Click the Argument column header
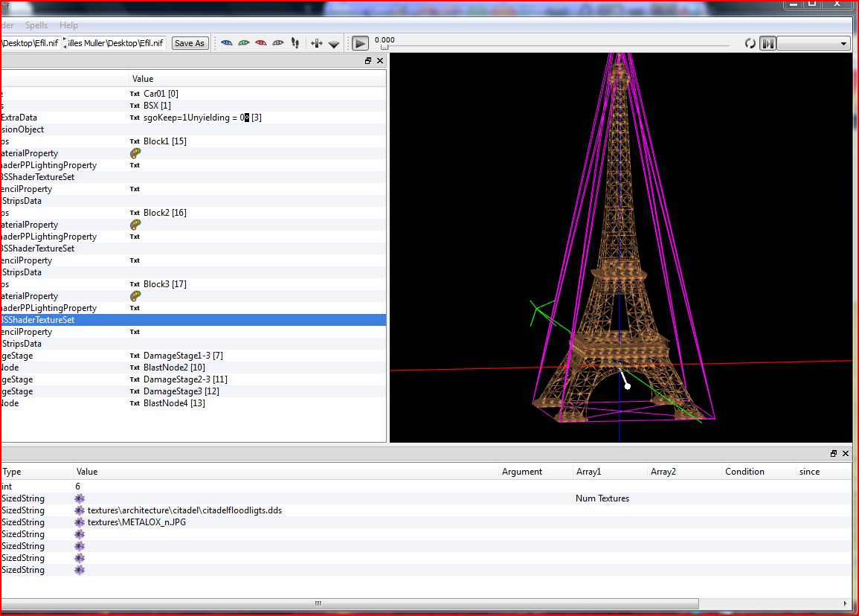This screenshot has height=616, width=859. click(x=535, y=472)
